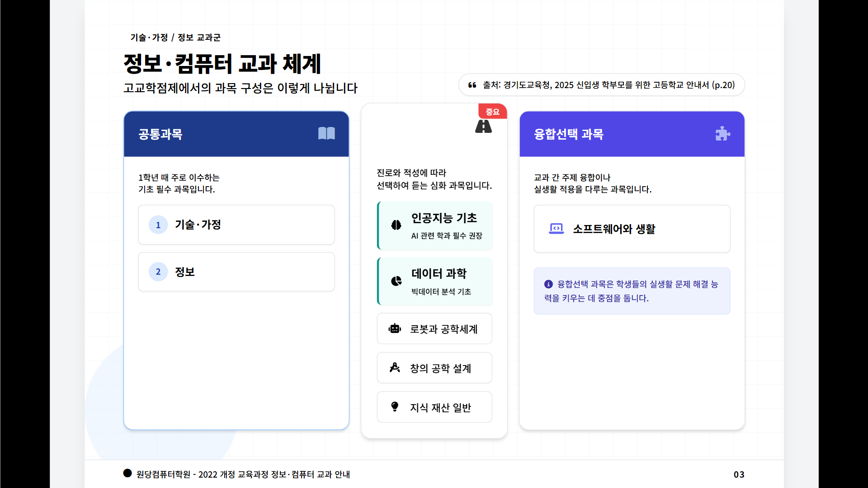
Task: Click the puzzle piece icon in 융합선택 header
Action: (x=722, y=134)
